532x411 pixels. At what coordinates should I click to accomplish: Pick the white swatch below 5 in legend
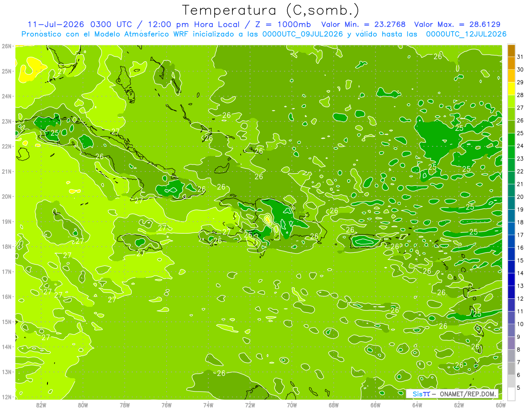point(511,394)
